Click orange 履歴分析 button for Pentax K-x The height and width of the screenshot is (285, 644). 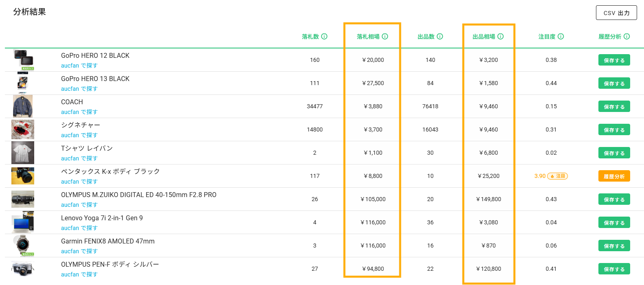(614, 176)
